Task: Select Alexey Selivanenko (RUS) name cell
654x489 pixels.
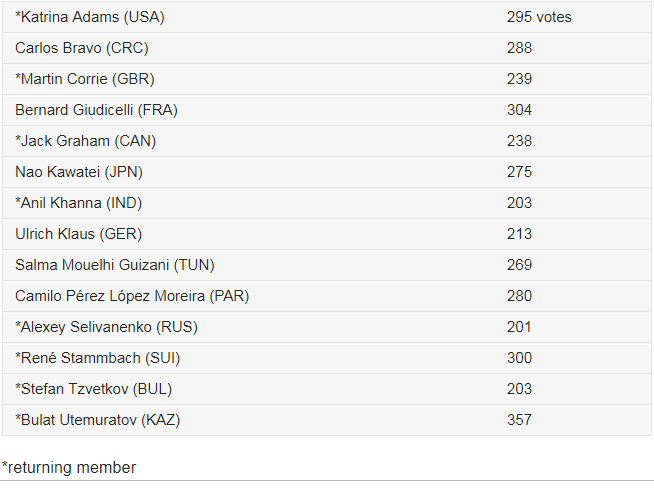Action: [x=106, y=327]
